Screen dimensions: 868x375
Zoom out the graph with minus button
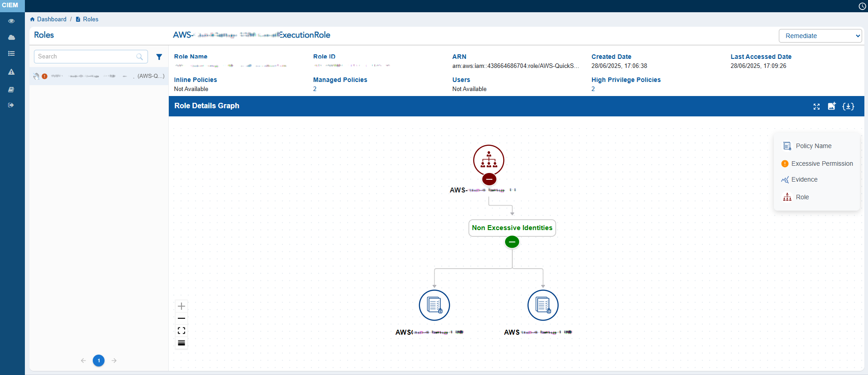(x=181, y=318)
